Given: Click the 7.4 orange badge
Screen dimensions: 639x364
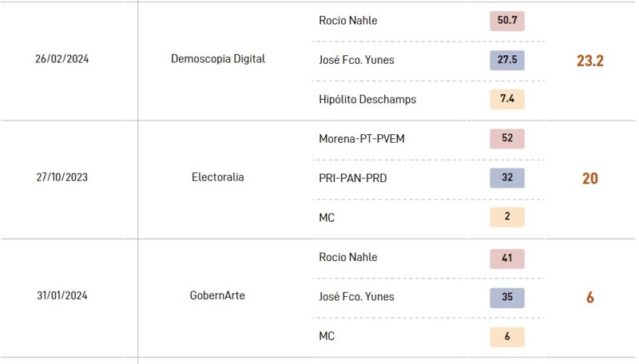Looking at the screenshot, I should pos(507,99).
